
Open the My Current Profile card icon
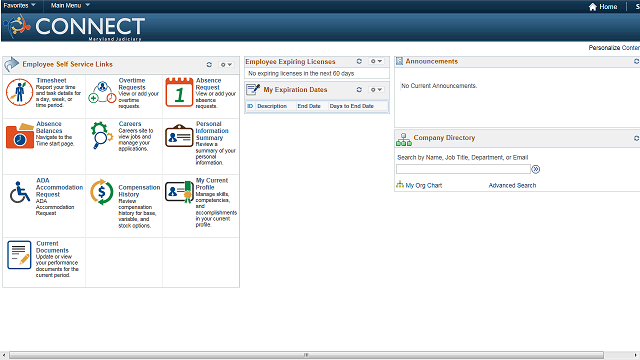(179, 191)
